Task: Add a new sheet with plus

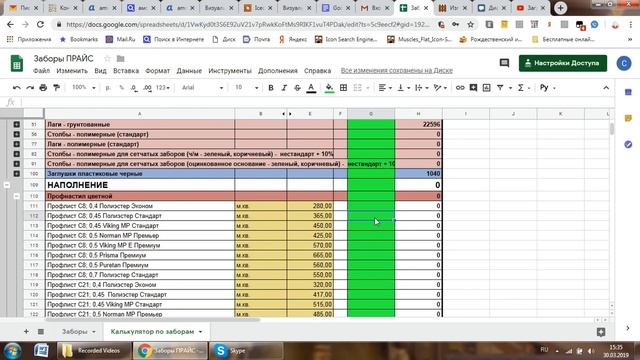Action: tap(26, 331)
